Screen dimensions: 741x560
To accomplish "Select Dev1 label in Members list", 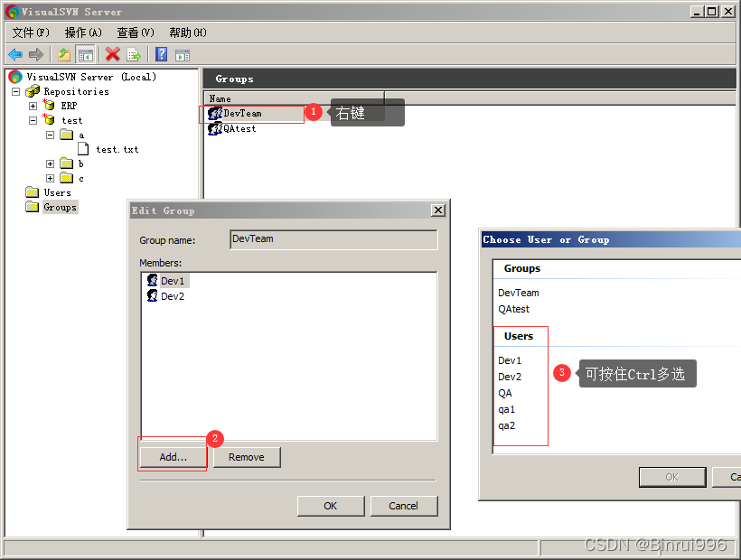I will coord(173,281).
